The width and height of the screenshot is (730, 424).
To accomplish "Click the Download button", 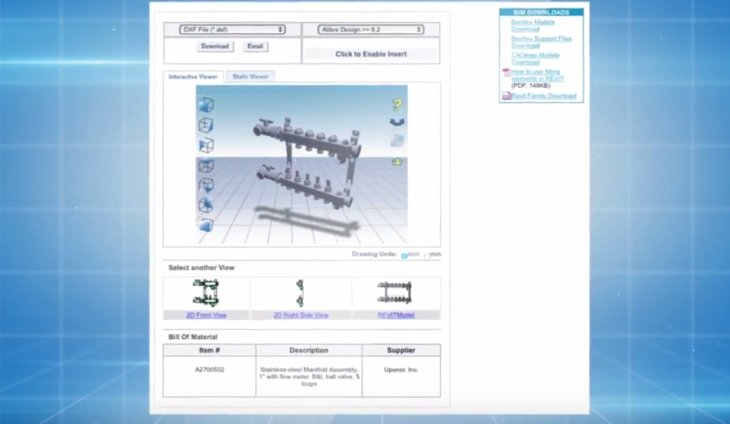I will (215, 47).
